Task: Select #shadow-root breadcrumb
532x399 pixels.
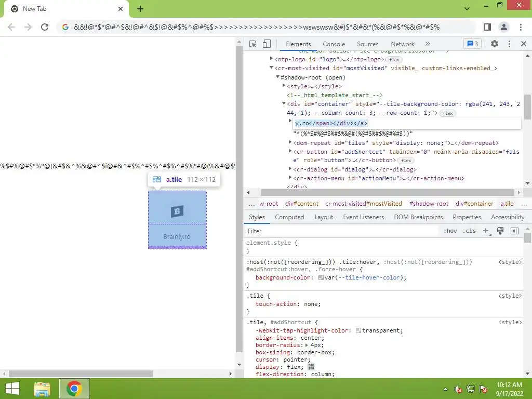Action: (x=429, y=204)
